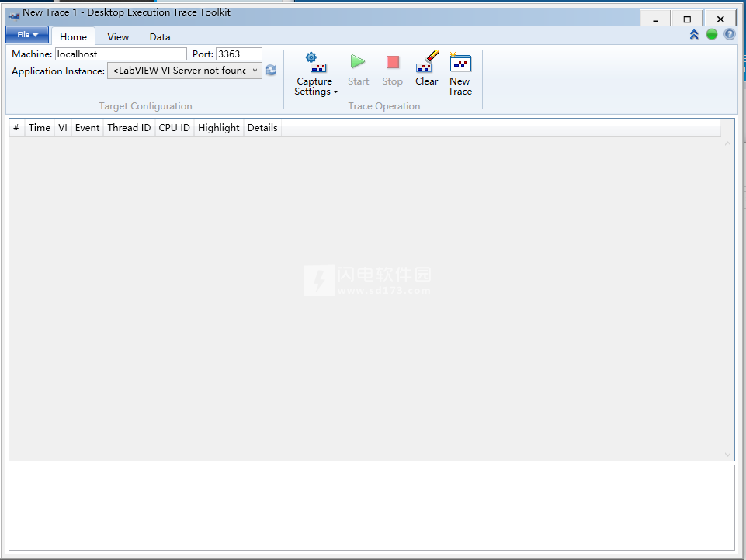746x560 pixels.
Task: Sort by the Highlight column header
Action: click(x=219, y=127)
